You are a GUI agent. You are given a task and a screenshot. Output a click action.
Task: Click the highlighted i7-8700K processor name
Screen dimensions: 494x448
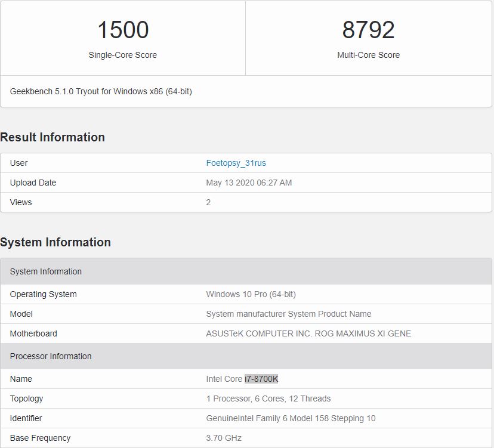point(261,379)
